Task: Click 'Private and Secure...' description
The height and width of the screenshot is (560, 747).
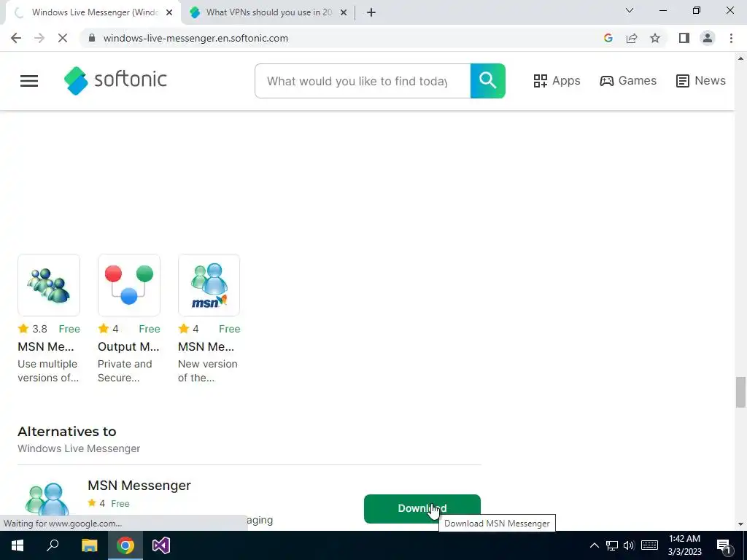Action: point(125,370)
